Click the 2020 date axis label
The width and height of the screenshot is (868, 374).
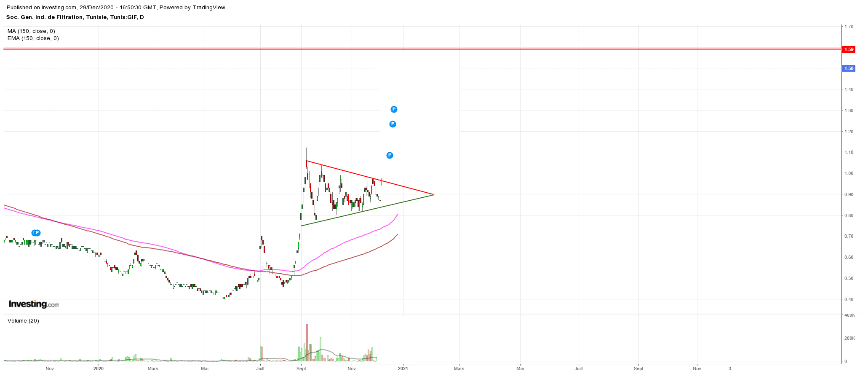point(99,369)
